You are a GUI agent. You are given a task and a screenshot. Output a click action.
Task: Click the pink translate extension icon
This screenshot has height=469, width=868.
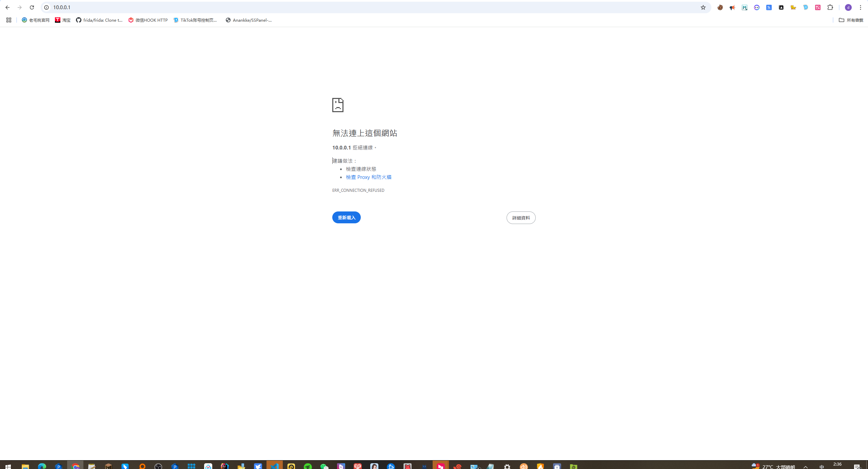817,7
